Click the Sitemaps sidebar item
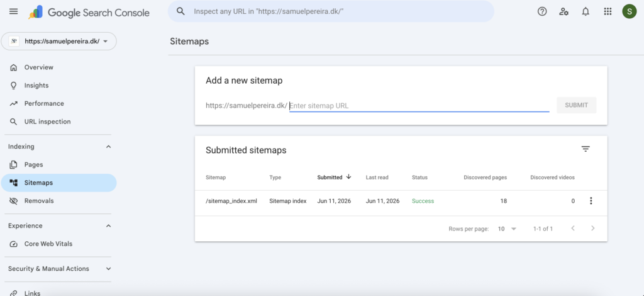This screenshot has height=296, width=644. click(58, 183)
